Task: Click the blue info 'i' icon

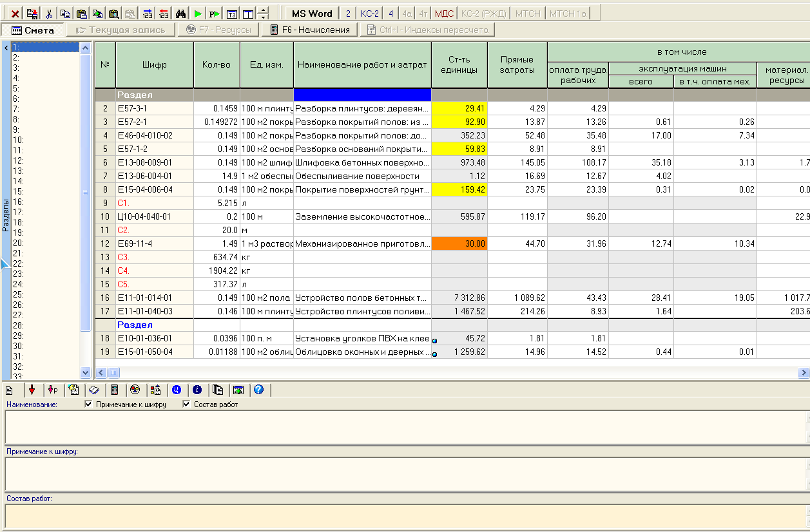Action: click(x=197, y=390)
